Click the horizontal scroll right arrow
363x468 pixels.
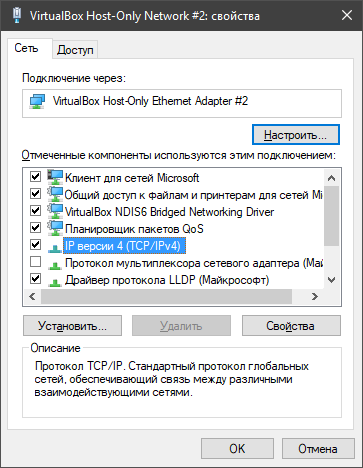tap(315, 296)
